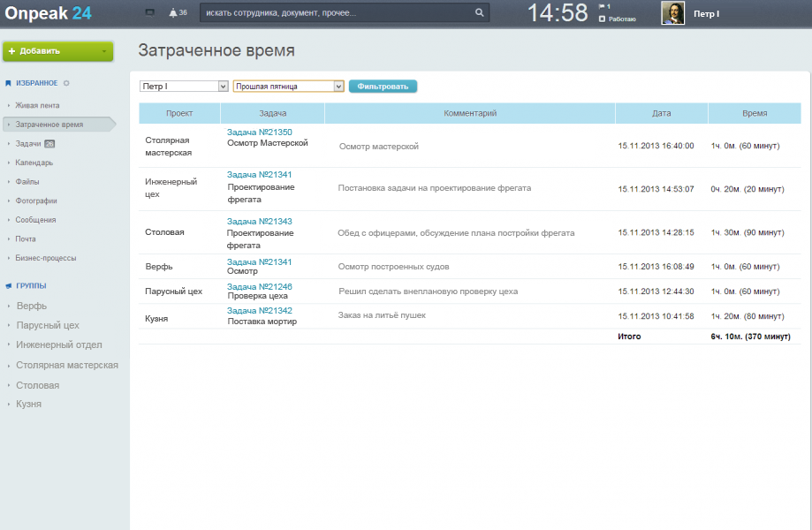Open Календарь in the sidebar menu

click(x=34, y=163)
